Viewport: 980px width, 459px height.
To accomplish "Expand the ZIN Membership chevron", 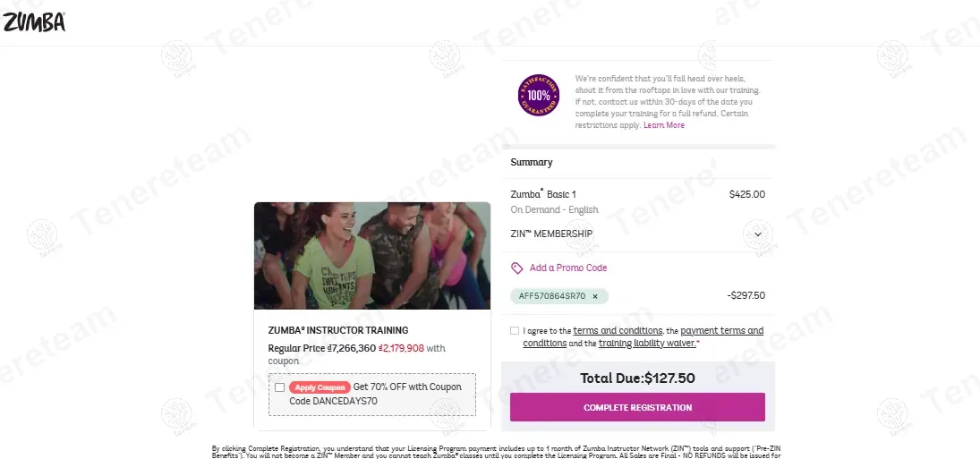I will (x=757, y=234).
